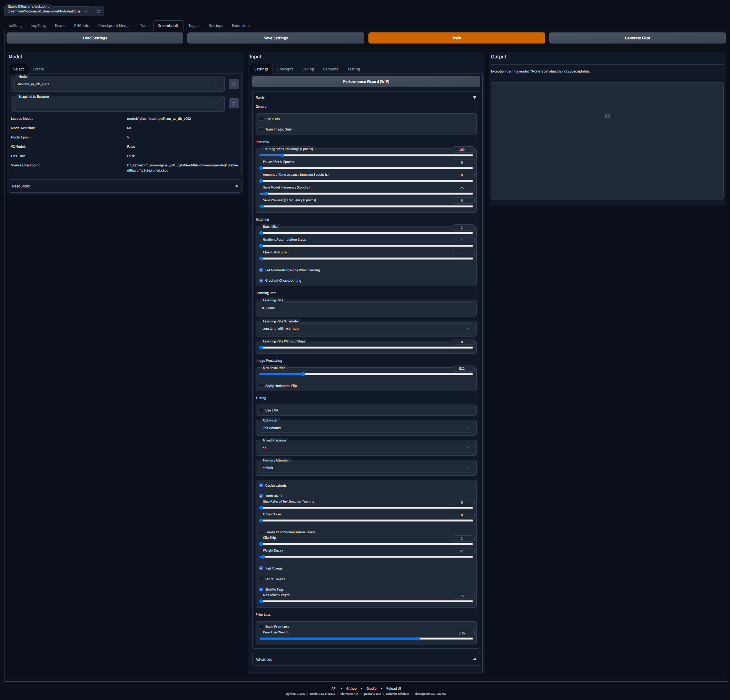The image size is (730, 700).
Task: Click the Weight Decay value field
Action: pos(463,551)
